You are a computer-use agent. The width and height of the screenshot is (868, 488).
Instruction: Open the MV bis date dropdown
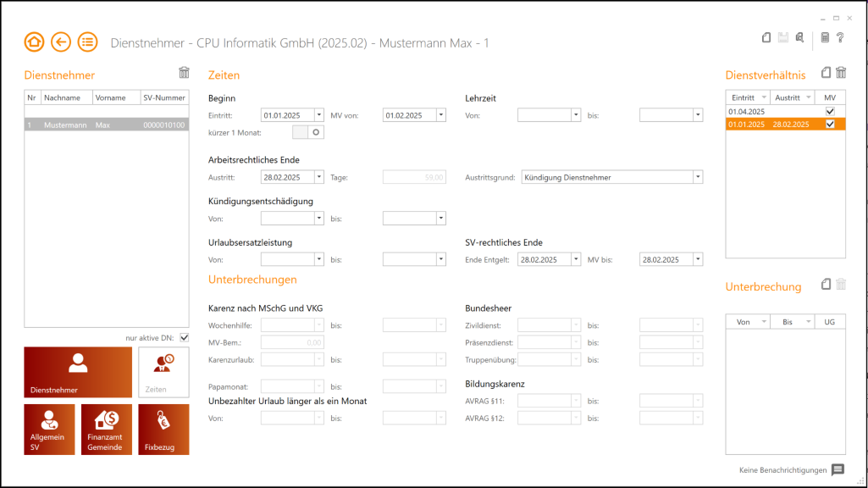(x=698, y=259)
